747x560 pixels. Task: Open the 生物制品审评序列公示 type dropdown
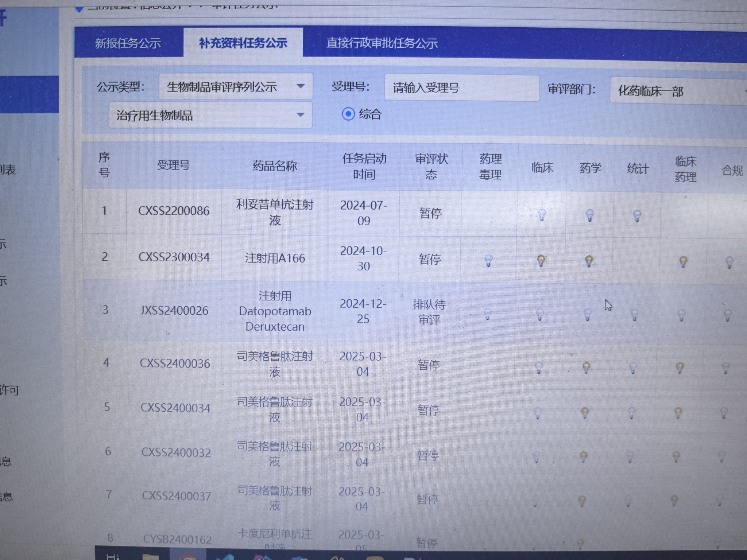236,86
